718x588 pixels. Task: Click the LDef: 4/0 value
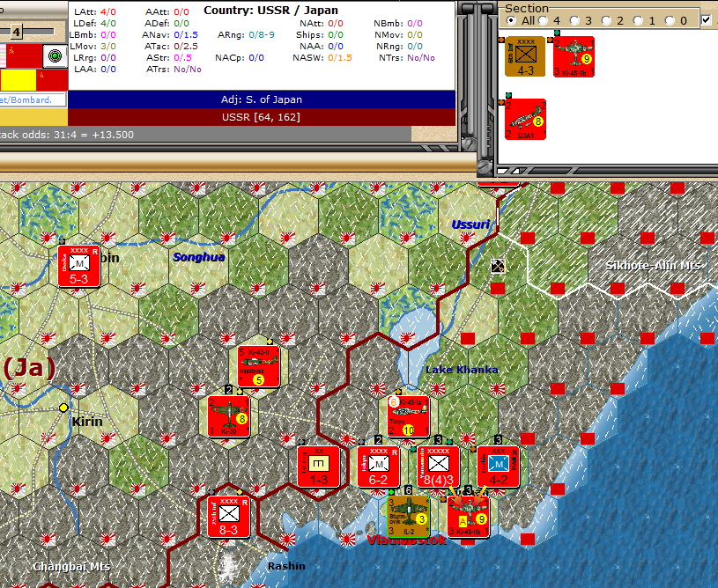[108, 24]
